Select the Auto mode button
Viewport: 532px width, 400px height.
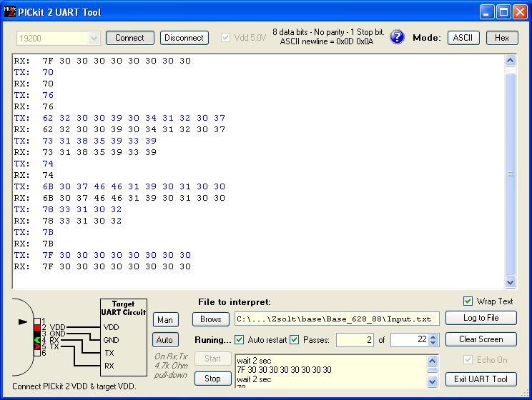(165, 340)
